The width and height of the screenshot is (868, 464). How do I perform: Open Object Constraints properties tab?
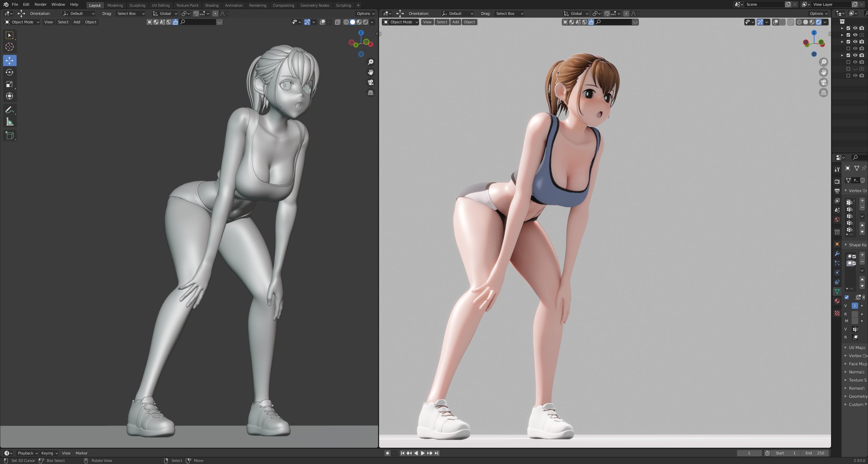point(837,282)
